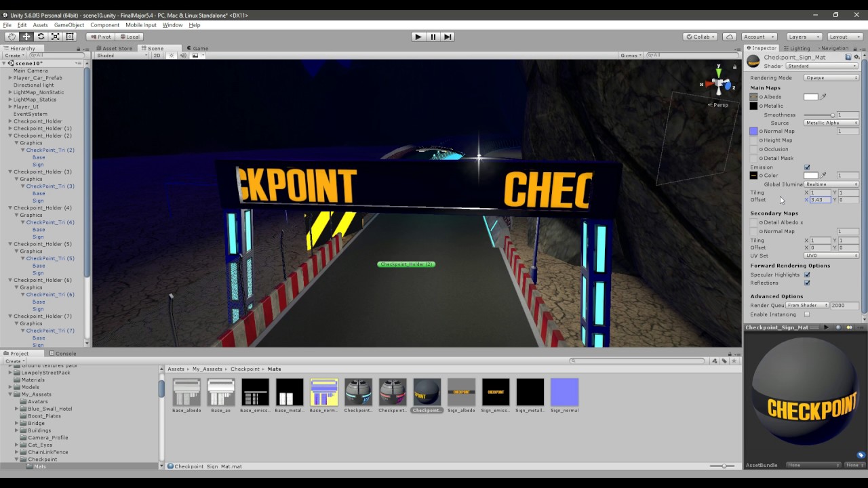868x488 pixels.
Task: Click the Step frame button
Action: point(448,37)
